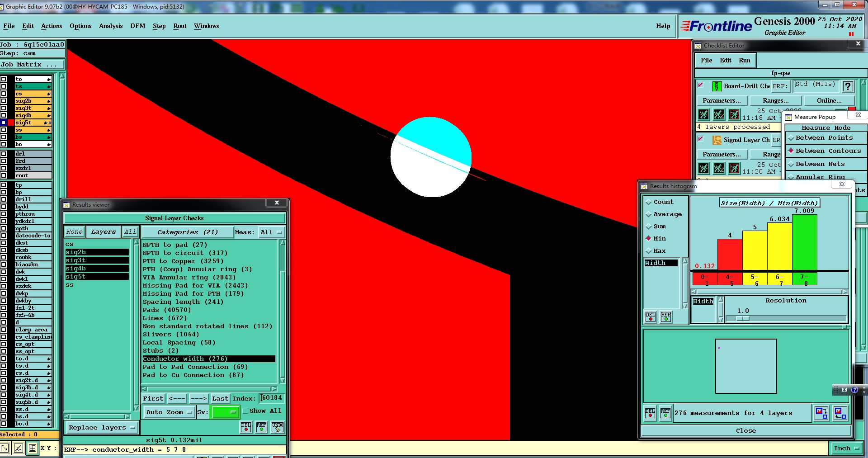The width and height of the screenshot is (868, 458).
Task: Click the Signal Layer Checks icon
Action: point(717,140)
